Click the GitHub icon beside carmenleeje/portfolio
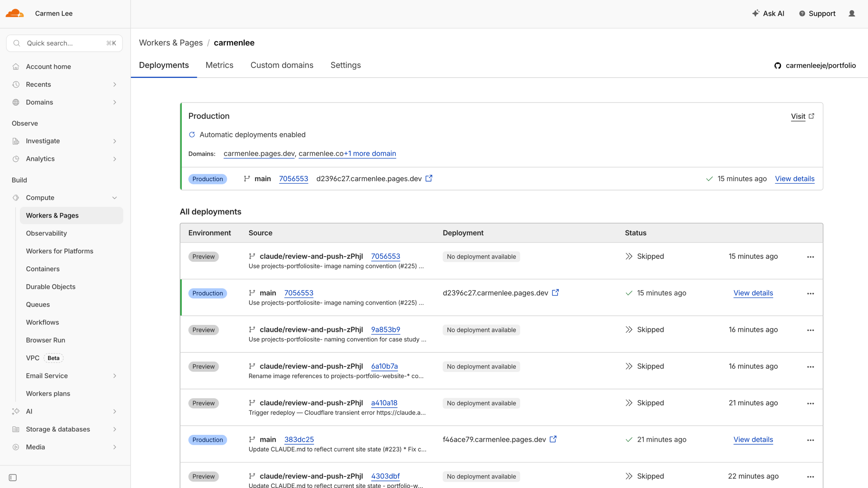Viewport: 868px width, 488px height. click(x=778, y=65)
